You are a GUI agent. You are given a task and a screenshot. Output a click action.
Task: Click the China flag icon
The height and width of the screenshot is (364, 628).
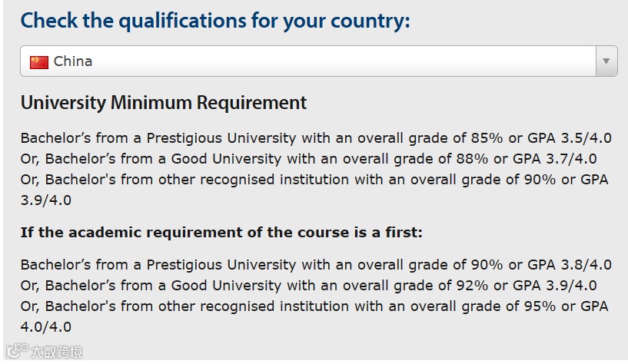(39, 62)
